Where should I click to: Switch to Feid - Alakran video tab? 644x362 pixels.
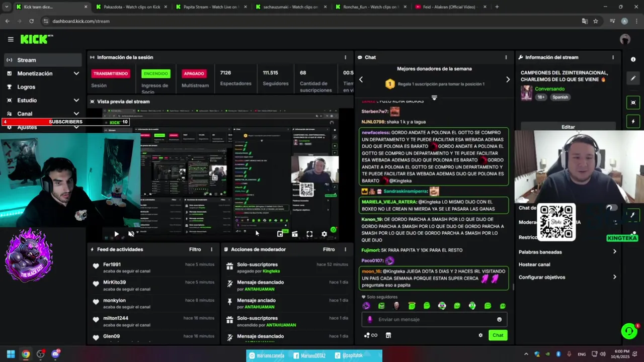[x=451, y=7]
